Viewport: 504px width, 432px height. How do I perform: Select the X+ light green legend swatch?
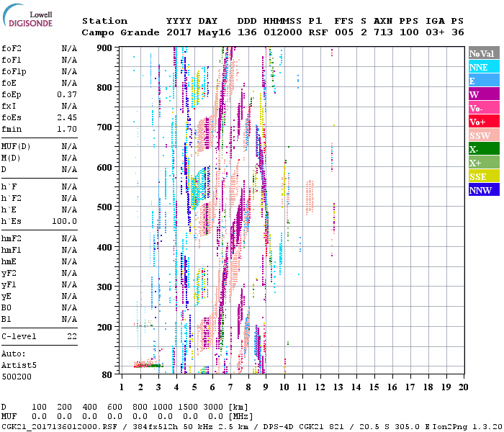click(484, 162)
